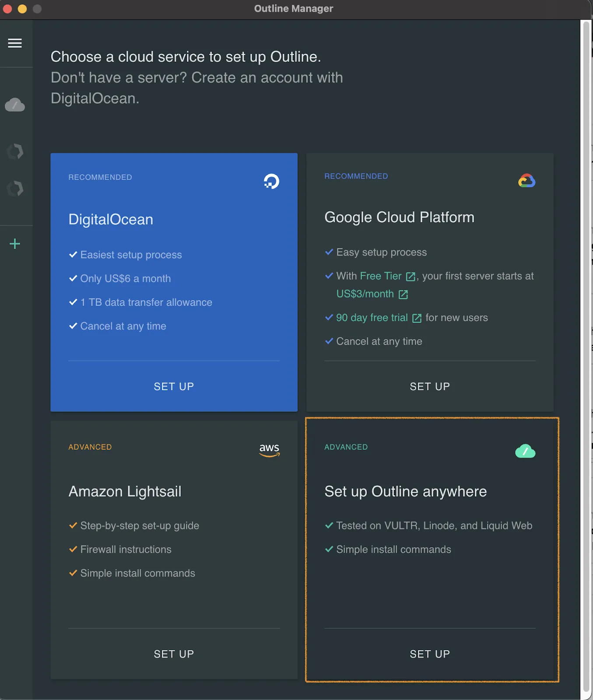
Task: Click SET UP on Set up Outline anywhere card
Action: coord(430,654)
